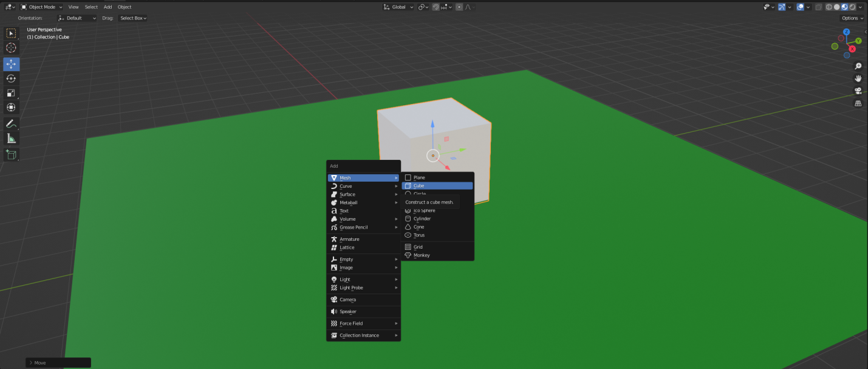Open the Orientation Default dropdown
This screenshot has height=369, width=868.
click(x=77, y=18)
